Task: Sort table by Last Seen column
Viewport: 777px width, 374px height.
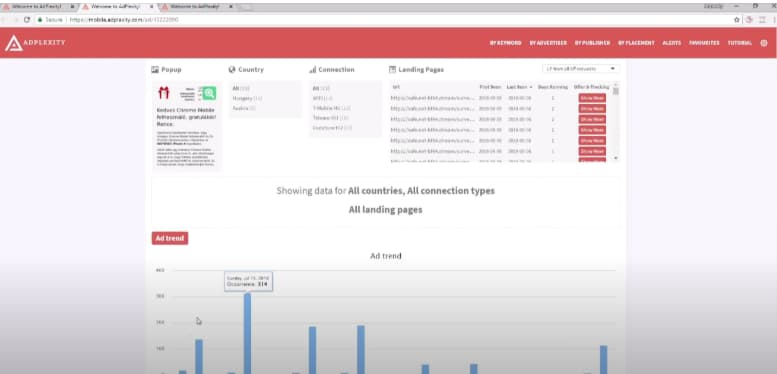Action: (519, 87)
